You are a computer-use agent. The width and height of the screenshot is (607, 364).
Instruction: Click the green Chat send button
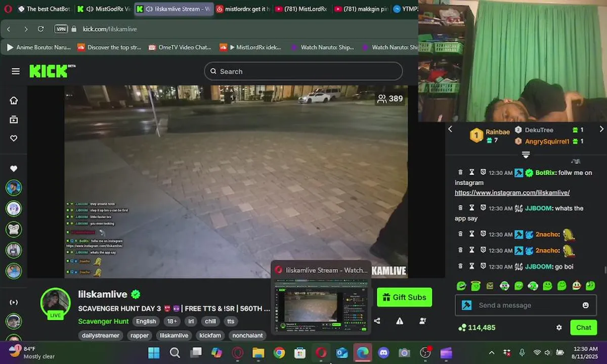coord(583,328)
